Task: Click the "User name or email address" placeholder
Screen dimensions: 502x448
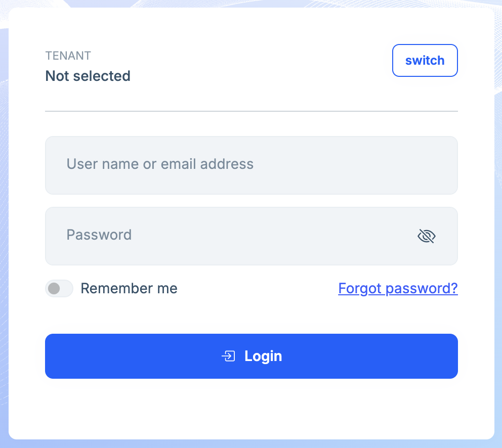Action: click(160, 164)
